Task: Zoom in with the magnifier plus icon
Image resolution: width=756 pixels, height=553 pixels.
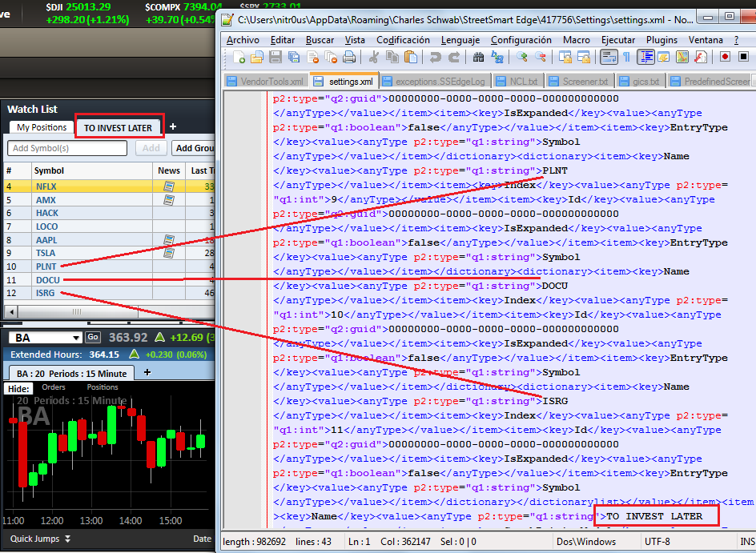Action: tap(521, 58)
